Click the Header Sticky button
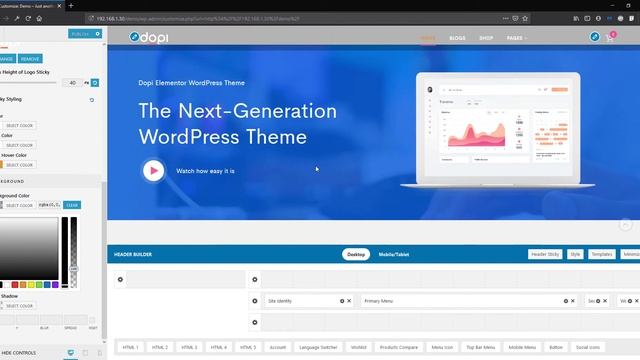Image resolution: width=640 pixels, height=360 pixels. click(545, 254)
